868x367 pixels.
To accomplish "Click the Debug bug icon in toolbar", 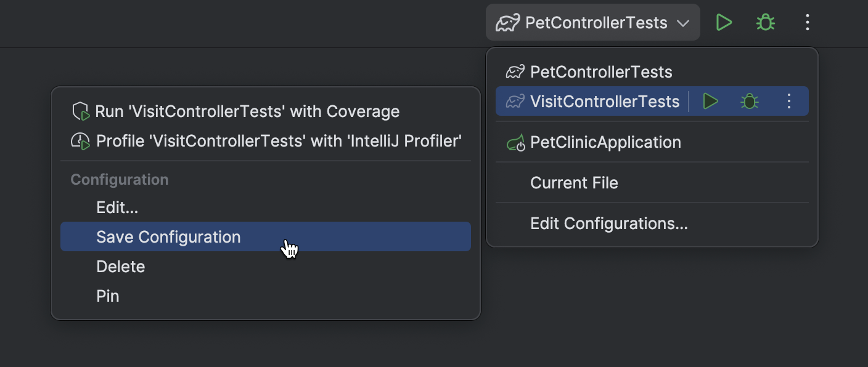I will (766, 23).
